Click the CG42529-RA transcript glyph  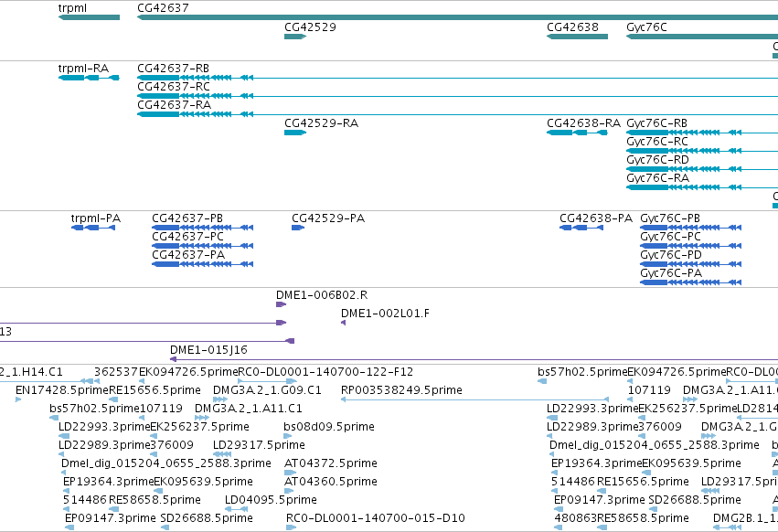pos(295,133)
